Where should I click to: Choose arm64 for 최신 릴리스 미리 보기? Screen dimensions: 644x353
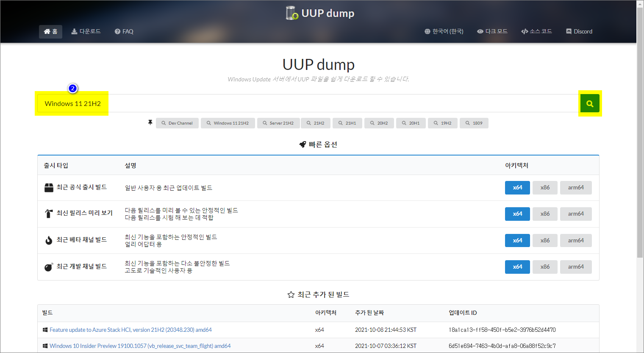[x=576, y=214]
